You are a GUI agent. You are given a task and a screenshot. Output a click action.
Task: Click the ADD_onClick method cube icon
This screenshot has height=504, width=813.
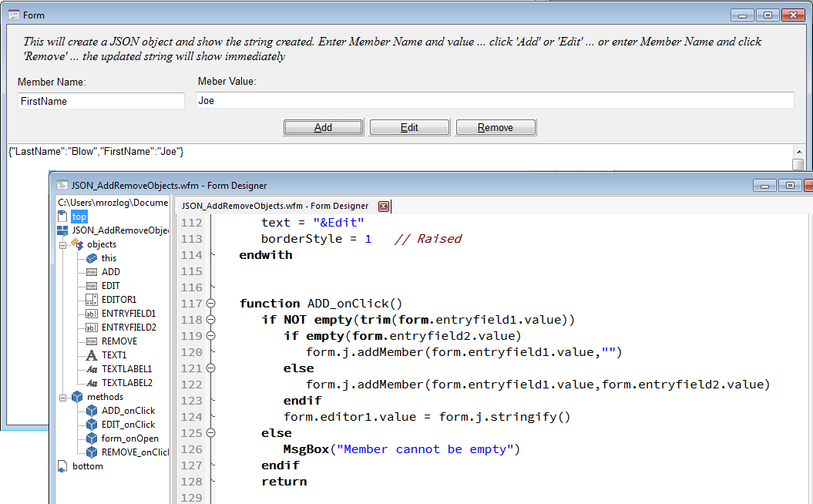click(92, 411)
